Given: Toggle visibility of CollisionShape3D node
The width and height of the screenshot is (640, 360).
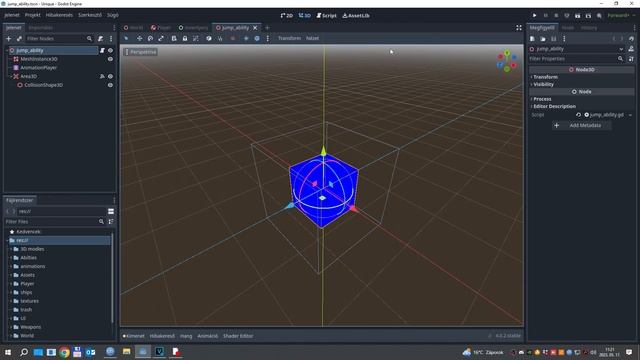Looking at the screenshot, I should click(110, 85).
